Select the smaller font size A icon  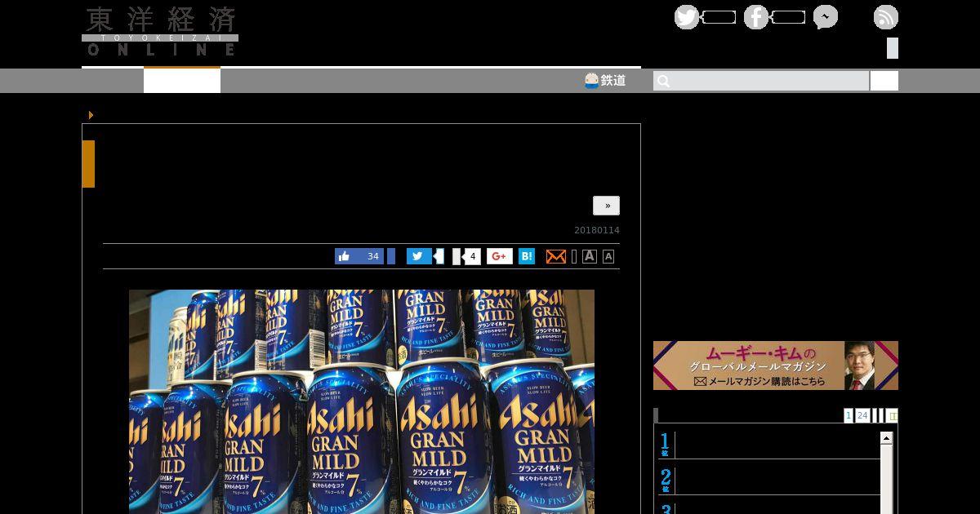tap(608, 256)
